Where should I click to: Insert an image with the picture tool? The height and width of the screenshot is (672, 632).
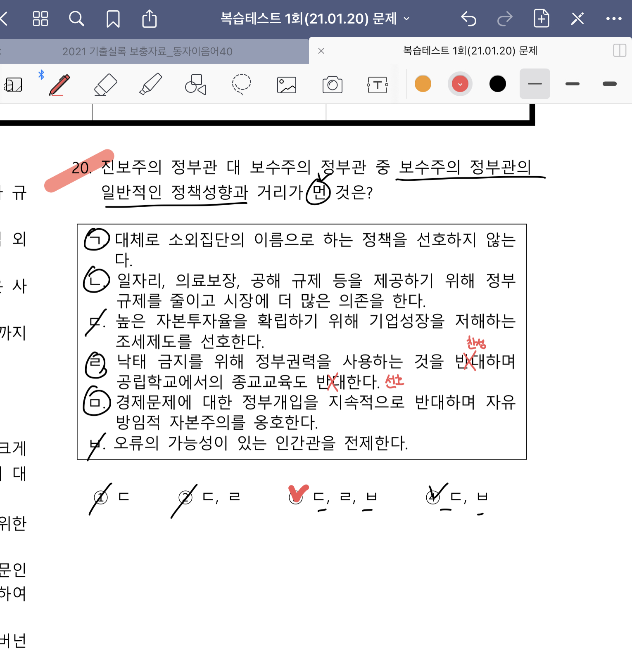click(x=287, y=85)
